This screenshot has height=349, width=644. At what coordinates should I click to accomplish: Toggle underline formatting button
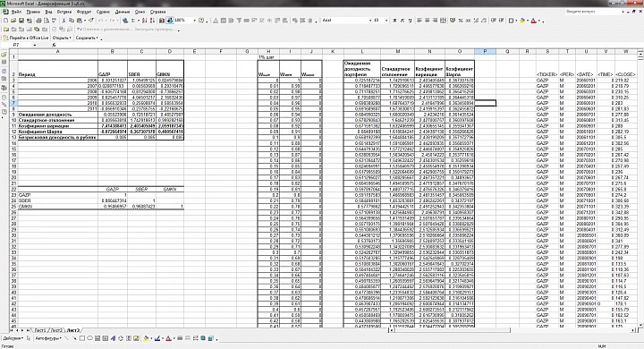pyautogui.click(x=410, y=21)
